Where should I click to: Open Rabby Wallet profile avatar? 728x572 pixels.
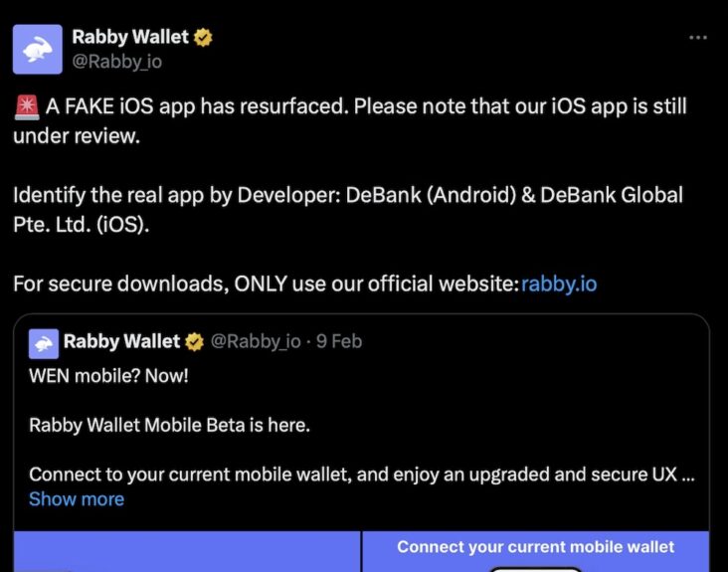(37, 49)
